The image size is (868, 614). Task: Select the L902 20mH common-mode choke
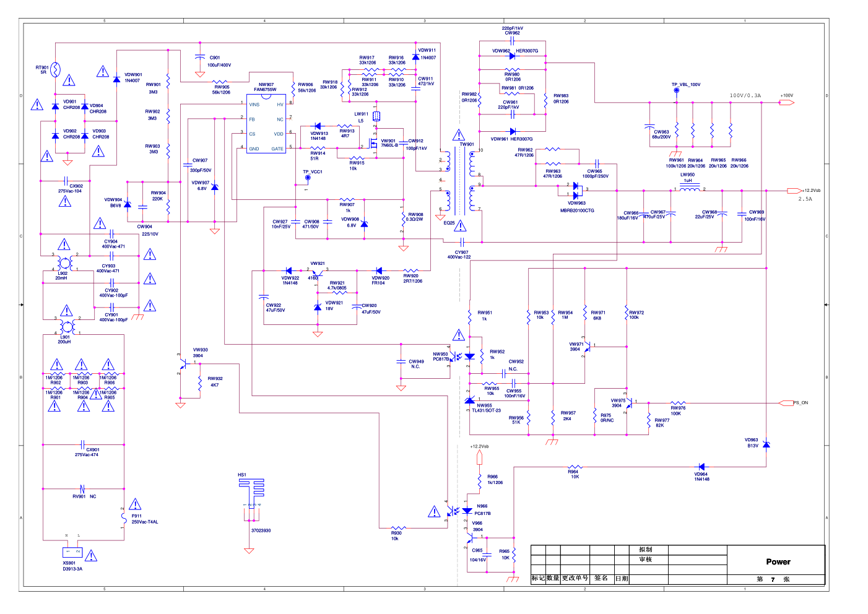click(64, 263)
